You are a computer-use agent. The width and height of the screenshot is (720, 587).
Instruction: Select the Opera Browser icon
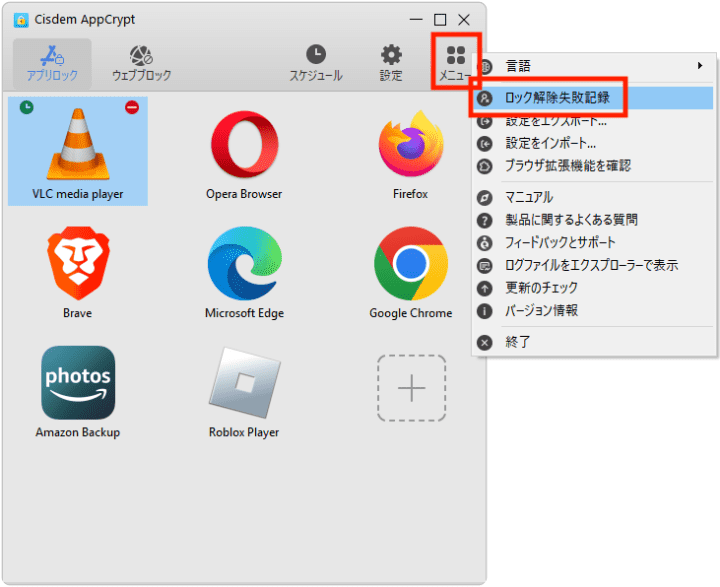pyautogui.click(x=244, y=144)
